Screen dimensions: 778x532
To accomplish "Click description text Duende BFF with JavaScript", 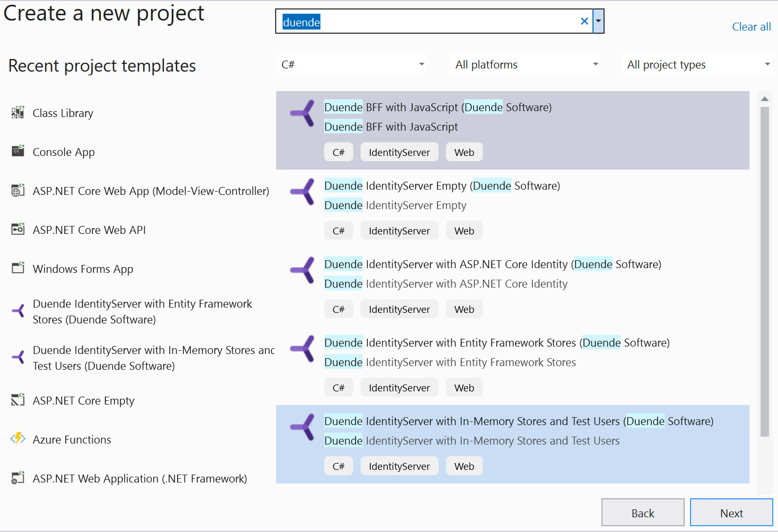I will coord(391,126).
